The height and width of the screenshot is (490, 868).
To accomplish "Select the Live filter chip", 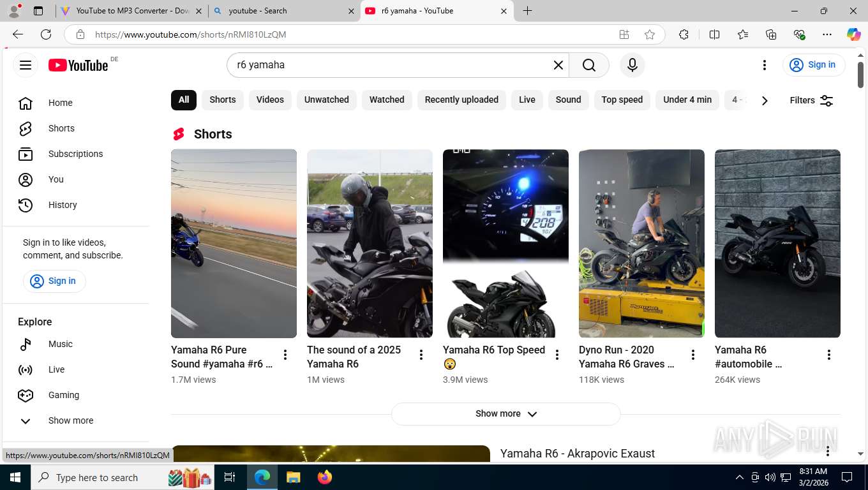I will [x=527, y=100].
